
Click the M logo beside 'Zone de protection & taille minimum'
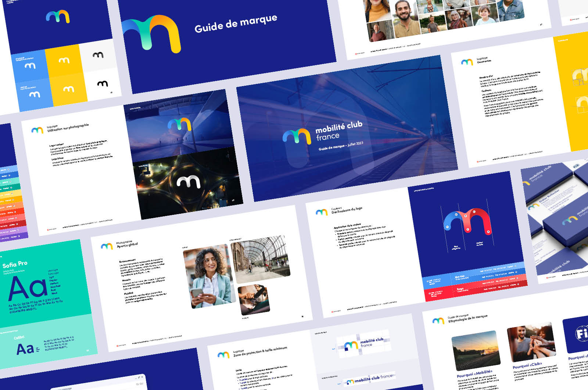click(x=223, y=355)
